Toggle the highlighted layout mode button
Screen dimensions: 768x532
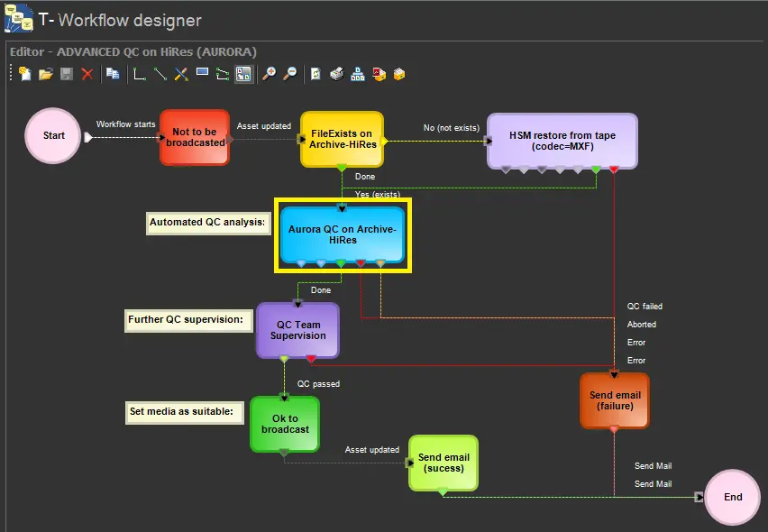pyautogui.click(x=243, y=74)
